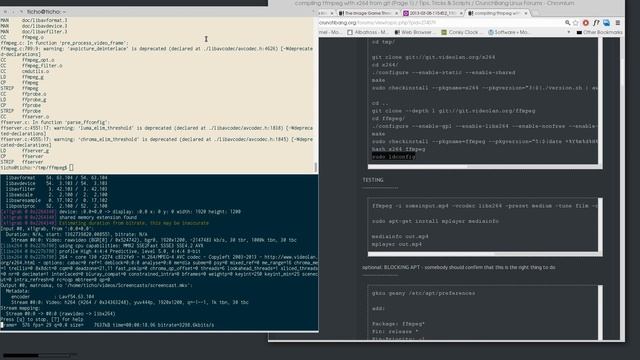Image resolution: width=640 pixels, height=360 pixels.
Task: Expand the bookmarks bar overflow arrow
Action: tap(569, 32)
